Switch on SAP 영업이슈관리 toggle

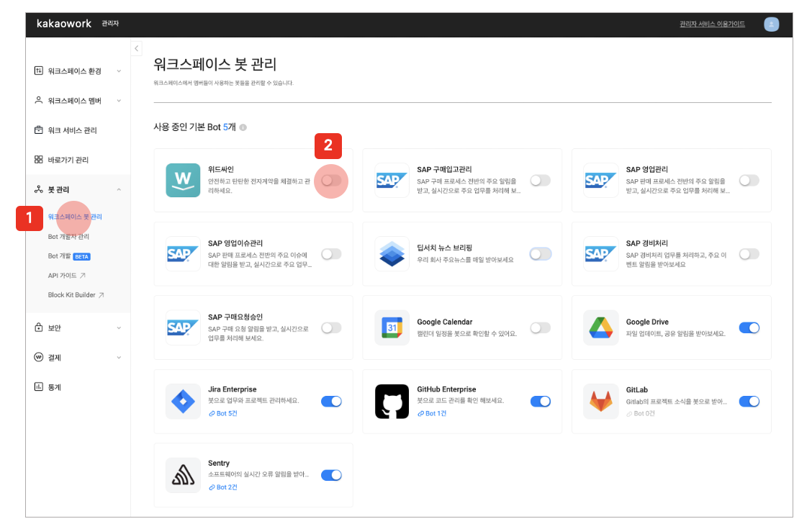click(331, 253)
